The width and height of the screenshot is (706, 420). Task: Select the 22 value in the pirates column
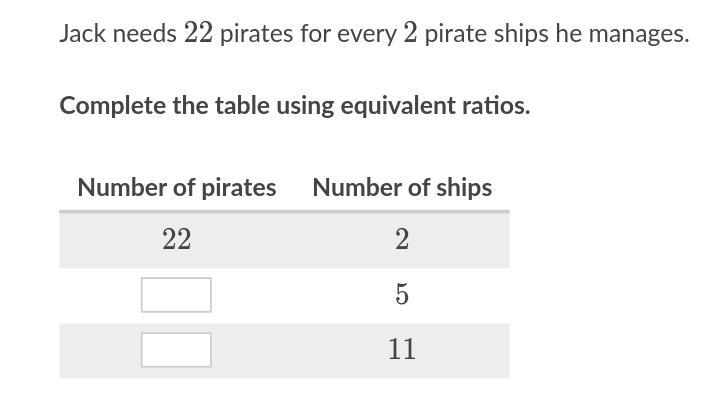coord(176,240)
